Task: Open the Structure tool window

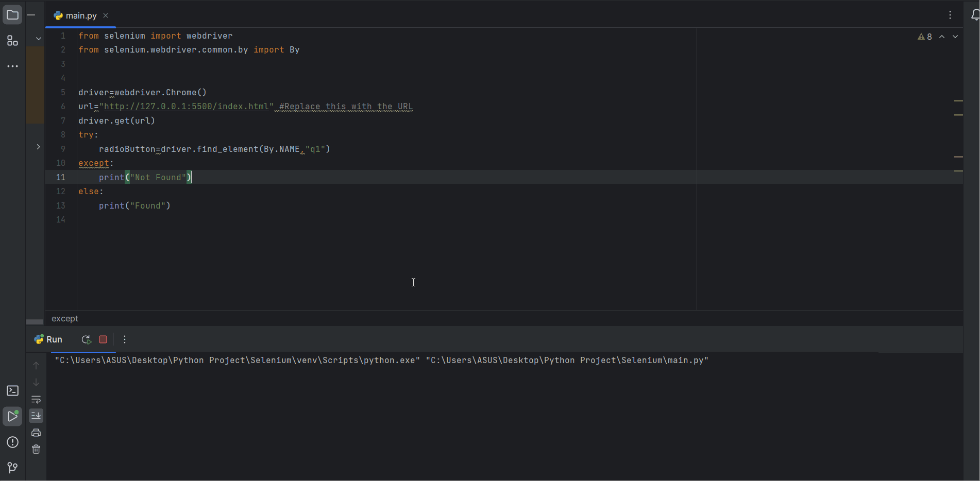Action: [x=12, y=41]
